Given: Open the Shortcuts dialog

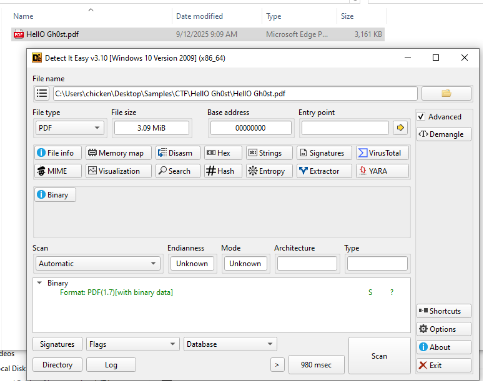Looking at the screenshot, I should pyautogui.click(x=444, y=311).
